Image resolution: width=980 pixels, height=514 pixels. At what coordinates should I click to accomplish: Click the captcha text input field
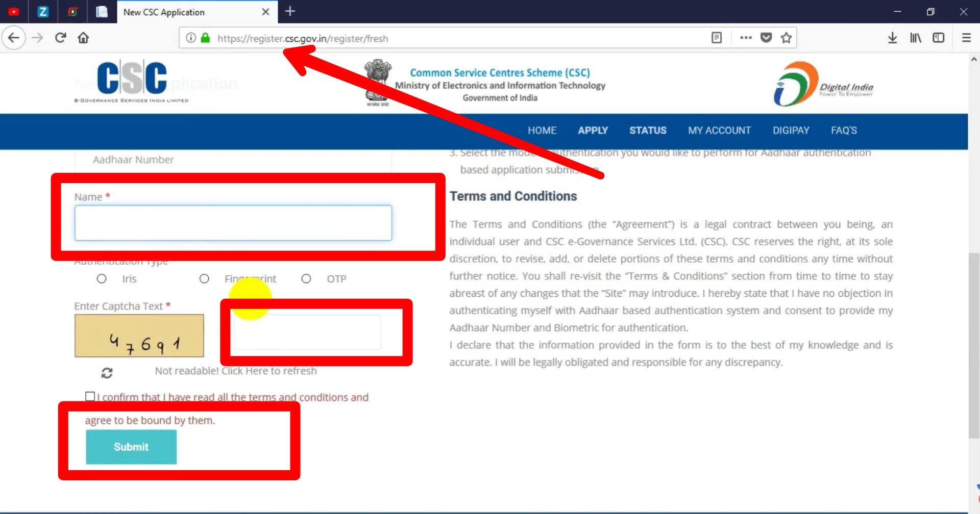pos(307,332)
